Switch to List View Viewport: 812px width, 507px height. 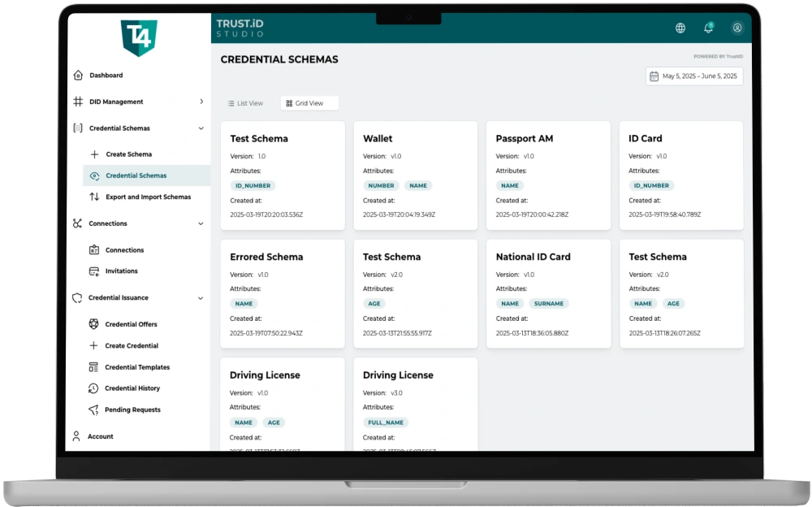[245, 103]
